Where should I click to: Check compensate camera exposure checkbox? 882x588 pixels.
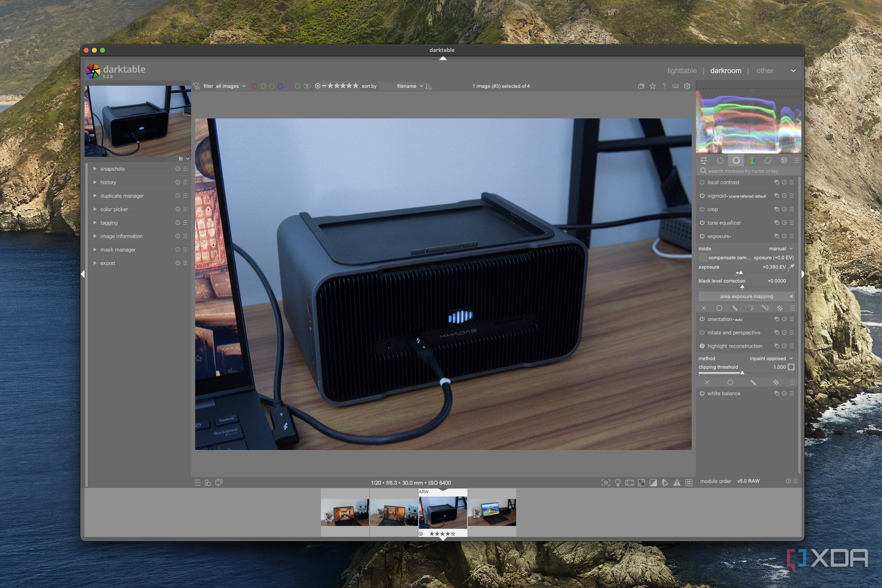(x=703, y=258)
